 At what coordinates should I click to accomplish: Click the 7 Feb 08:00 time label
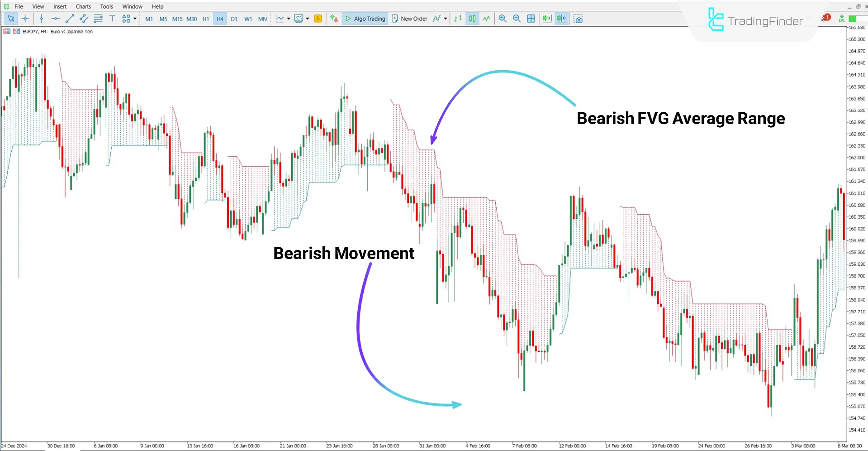524,446
